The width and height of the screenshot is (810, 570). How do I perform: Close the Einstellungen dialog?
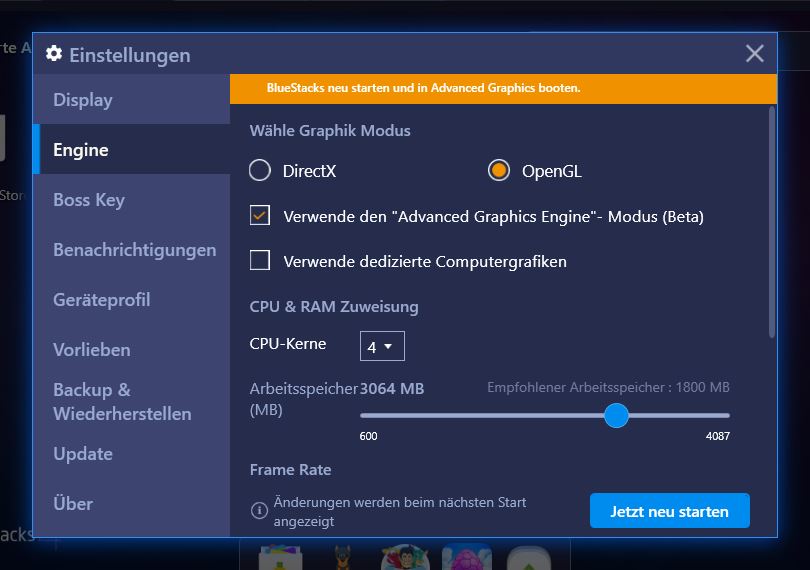coord(755,53)
